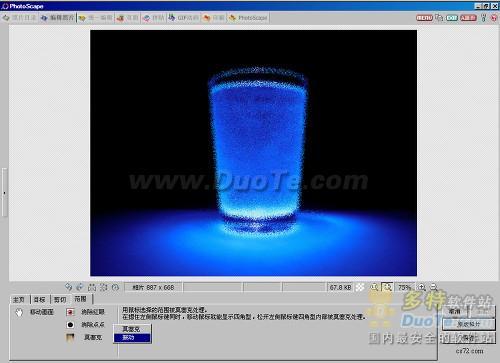Switch to the Home tab in bottom panel
Image resolution: width=500 pixels, height=363 pixels.
[19, 300]
